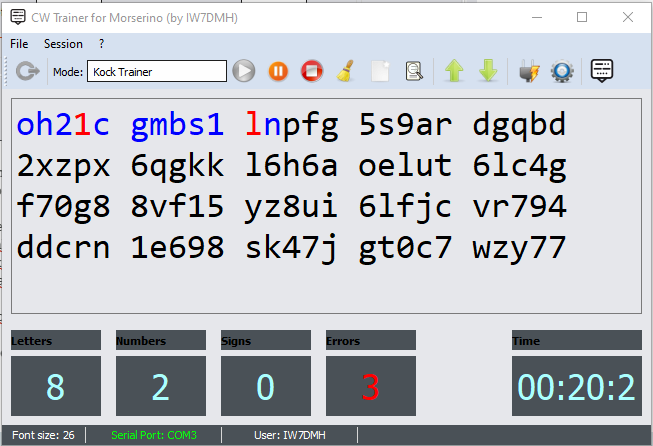Maximize the CW Trainer window
Screen dimensions: 653x446
pos(582,17)
